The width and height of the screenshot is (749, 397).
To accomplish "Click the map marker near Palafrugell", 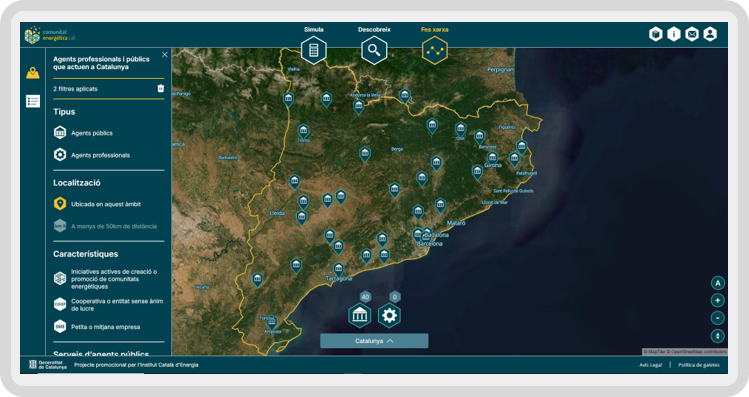I will click(x=514, y=159).
